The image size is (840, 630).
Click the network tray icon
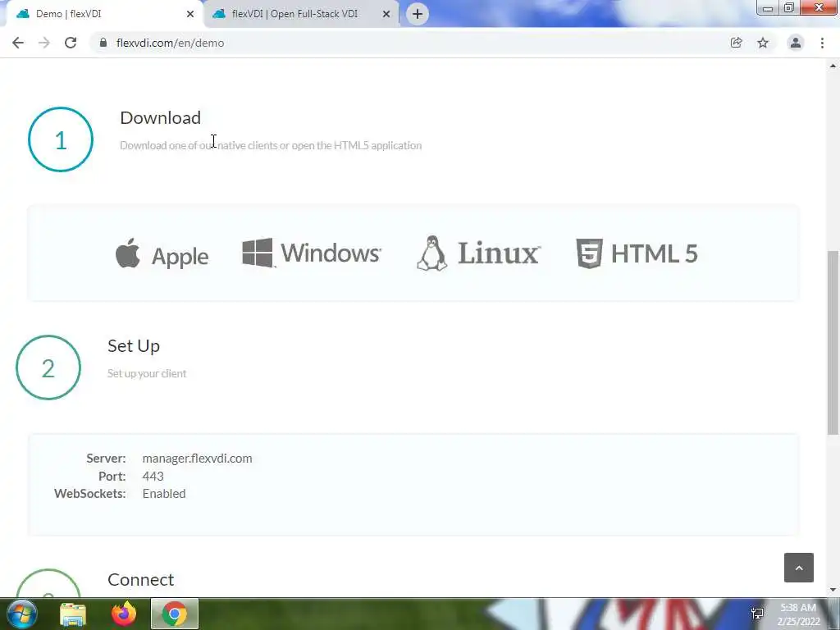[757, 614]
